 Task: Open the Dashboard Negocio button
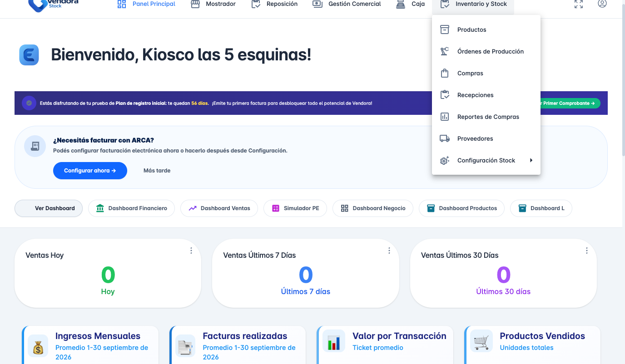pos(372,208)
